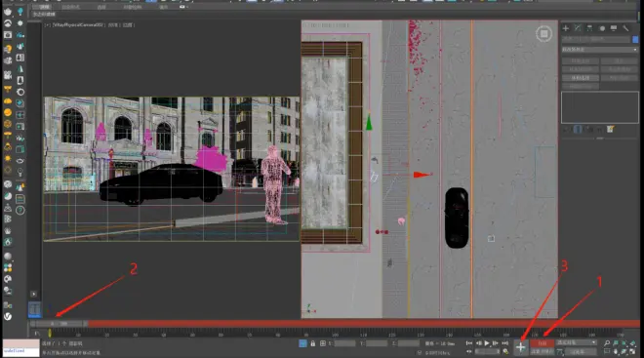
Task: Open Configure Modifier Sets icon
Action: pyautogui.click(x=610, y=130)
